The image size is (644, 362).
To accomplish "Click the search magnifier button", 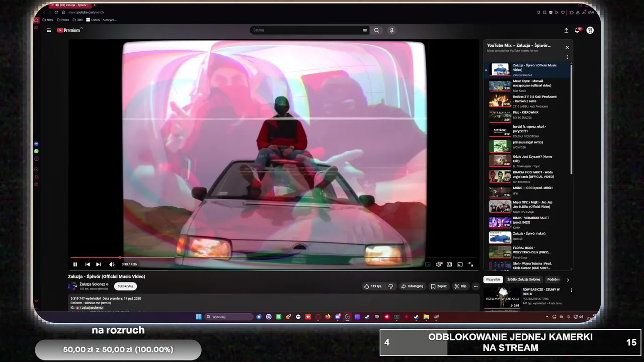I will [376, 30].
